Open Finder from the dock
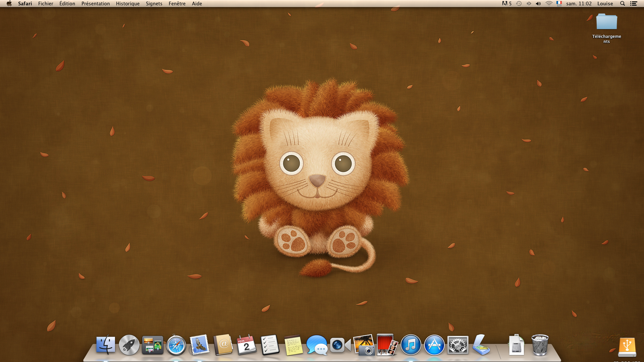644x362 pixels. (x=106, y=345)
